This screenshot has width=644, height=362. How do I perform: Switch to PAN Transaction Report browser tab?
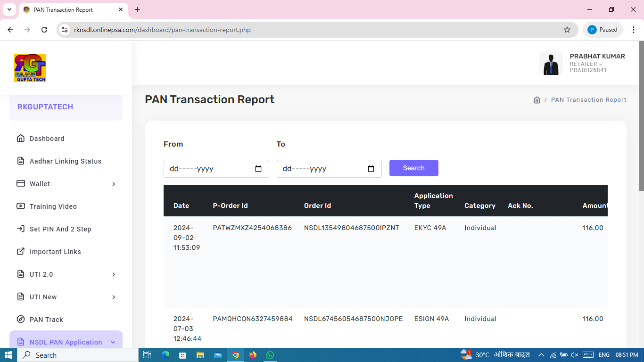tap(71, 9)
